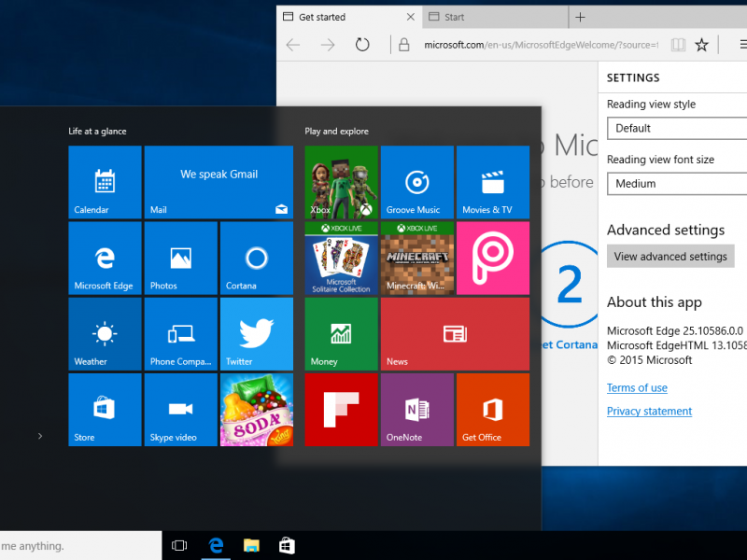
Task: Launch the Minecraft tile
Action: 416,258
